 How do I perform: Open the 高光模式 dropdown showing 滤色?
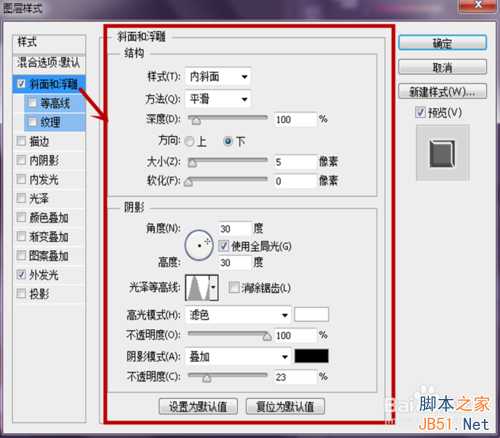click(x=238, y=315)
